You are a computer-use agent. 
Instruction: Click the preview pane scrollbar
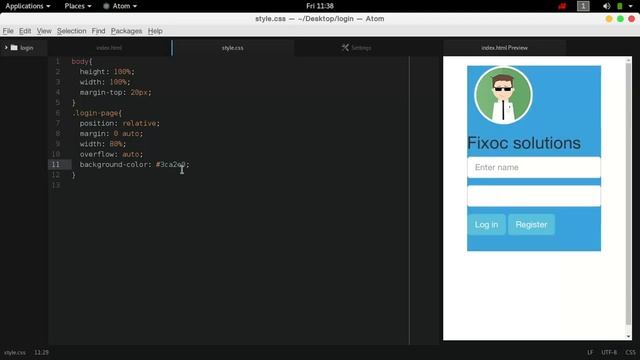coord(628,194)
